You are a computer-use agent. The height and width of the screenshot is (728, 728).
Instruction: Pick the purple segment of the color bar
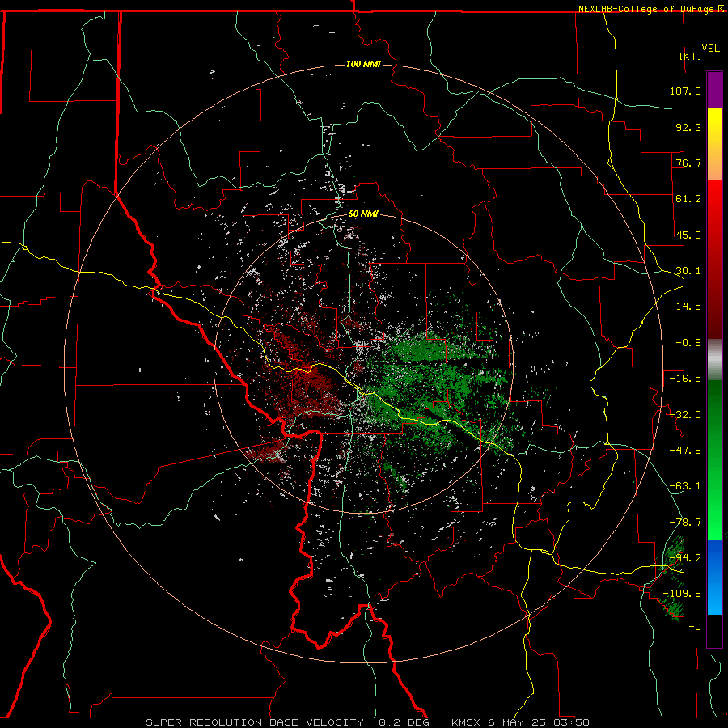pyautogui.click(x=714, y=90)
